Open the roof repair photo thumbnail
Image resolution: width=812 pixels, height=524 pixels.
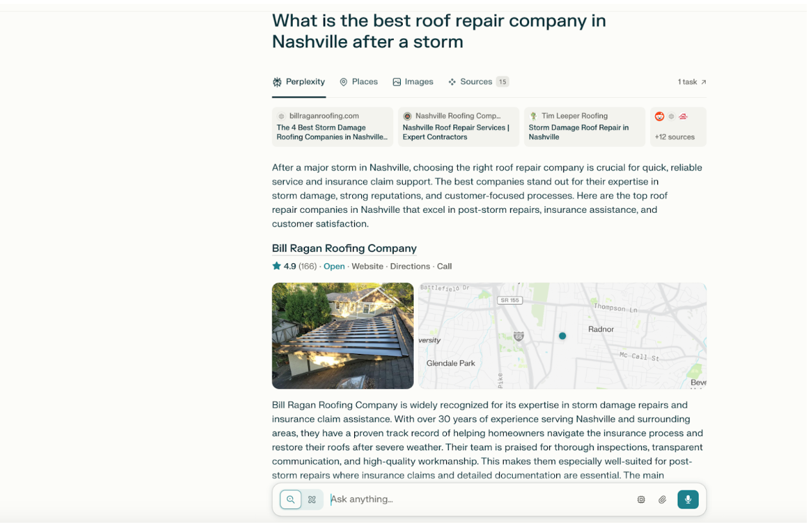[343, 336]
